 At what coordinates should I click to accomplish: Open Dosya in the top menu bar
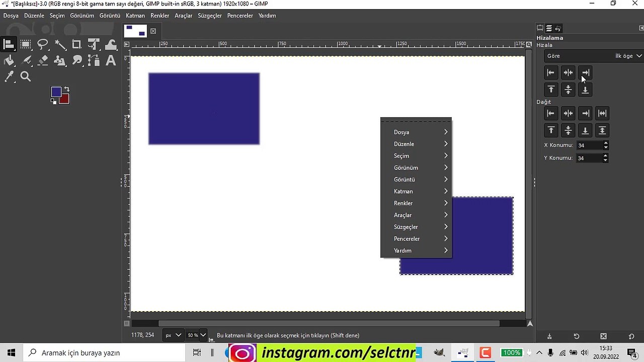(11, 16)
